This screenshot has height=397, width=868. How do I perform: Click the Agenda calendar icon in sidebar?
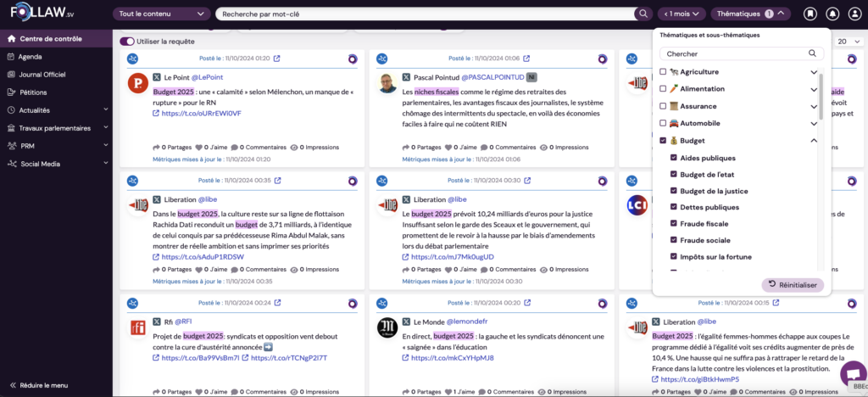12,57
